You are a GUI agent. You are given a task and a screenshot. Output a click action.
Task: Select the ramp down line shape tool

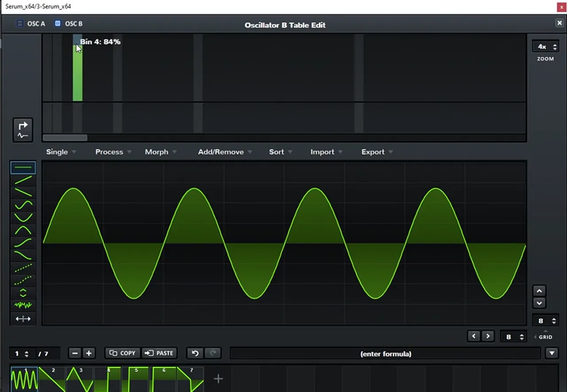(23, 192)
